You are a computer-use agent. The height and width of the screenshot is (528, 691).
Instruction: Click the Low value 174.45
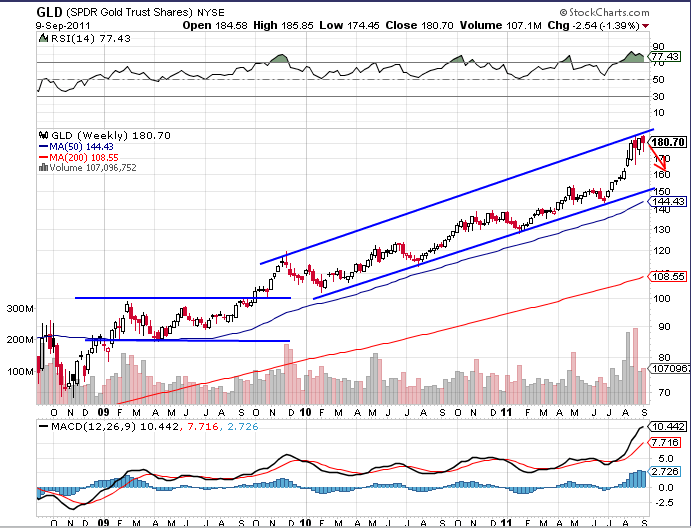pos(363,26)
